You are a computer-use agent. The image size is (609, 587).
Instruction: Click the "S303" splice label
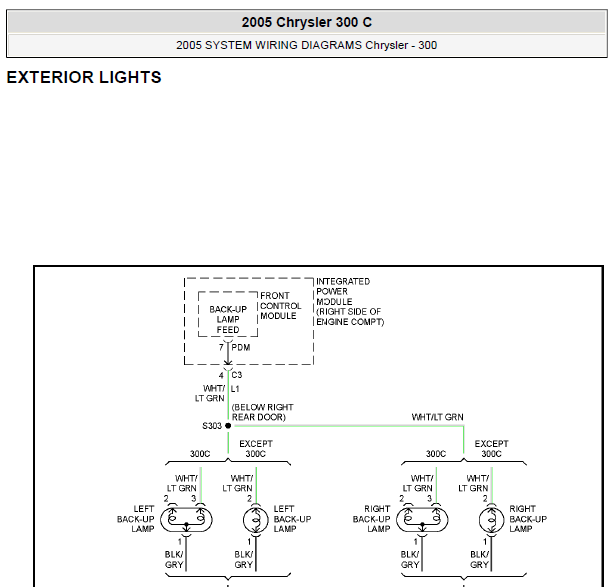(x=212, y=426)
